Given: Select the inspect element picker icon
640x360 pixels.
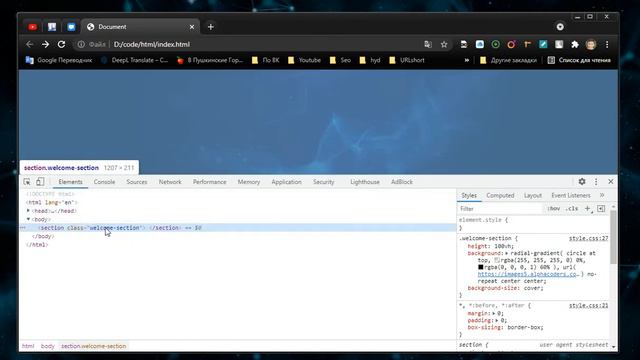Looking at the screenshot, I should (27, 182).
